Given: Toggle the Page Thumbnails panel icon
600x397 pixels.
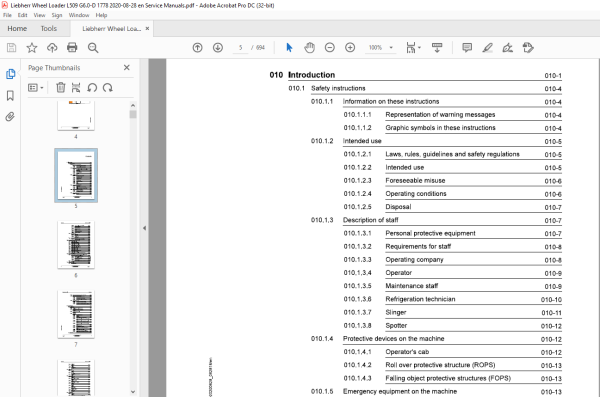Looking at the screenshot, I should (10, 74).
